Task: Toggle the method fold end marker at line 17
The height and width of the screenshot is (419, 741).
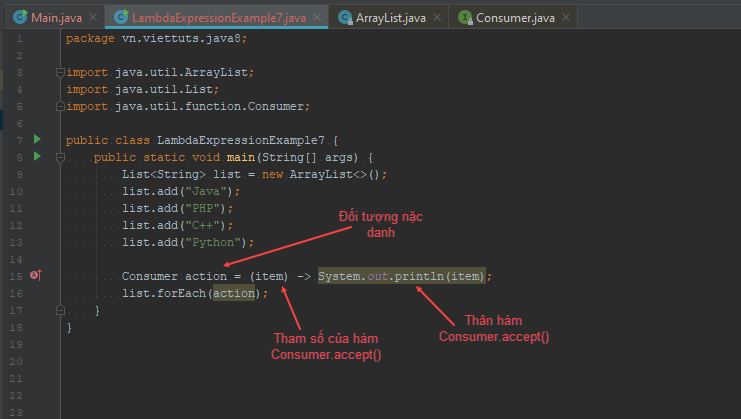Action: (x=60, y=310)
